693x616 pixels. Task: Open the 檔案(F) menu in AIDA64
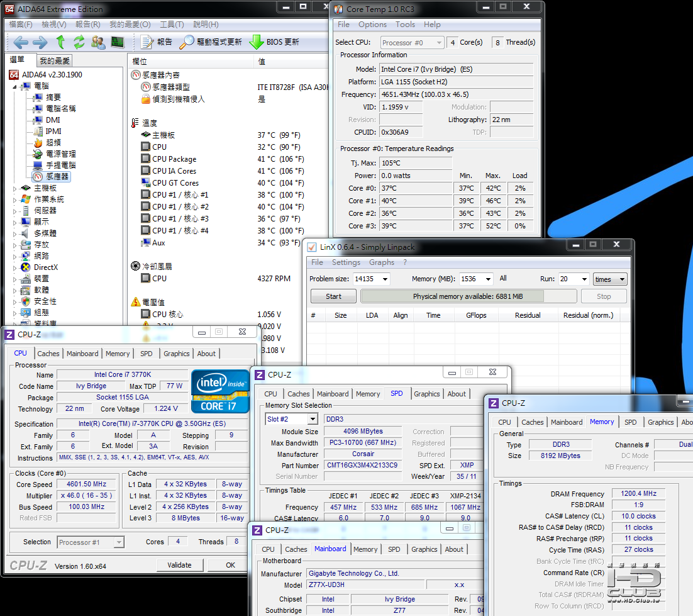click(x=21, y=25)
